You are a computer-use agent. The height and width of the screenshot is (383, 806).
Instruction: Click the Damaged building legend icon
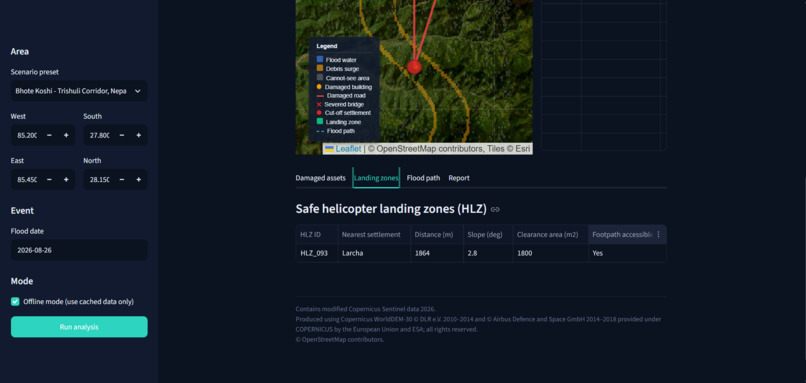coord(319,87)
